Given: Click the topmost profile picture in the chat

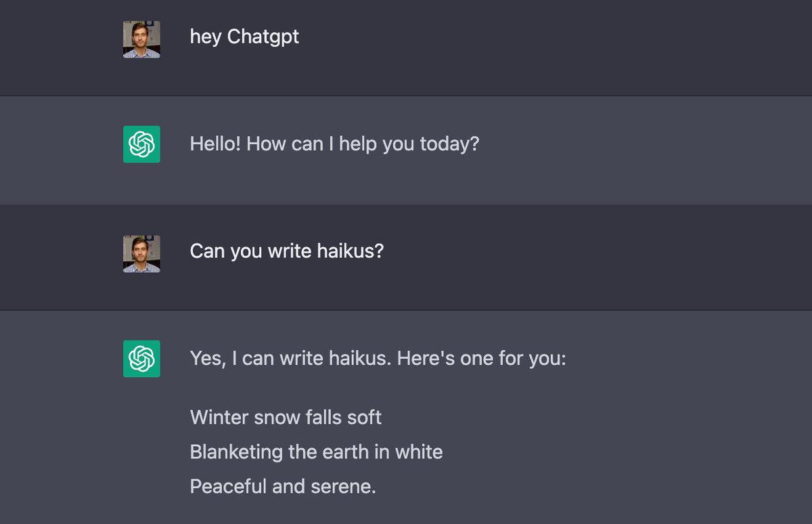Looking at the screenshot, I should 141,39.
